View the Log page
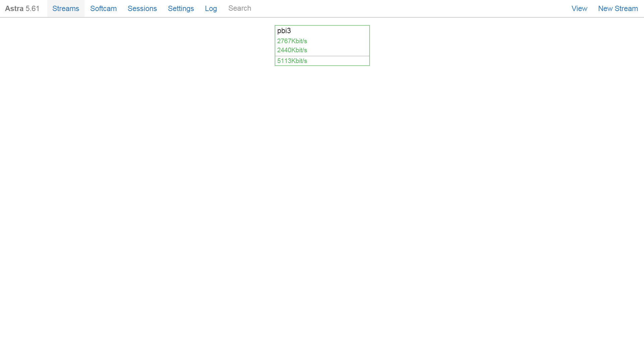This screenshot has width=644, height=362. [x=211, y=8]
